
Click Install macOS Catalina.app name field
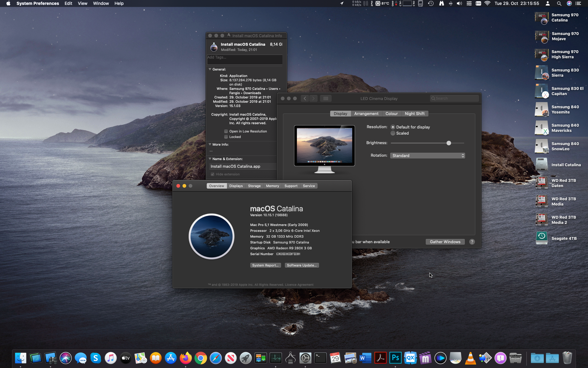(243, 166)
